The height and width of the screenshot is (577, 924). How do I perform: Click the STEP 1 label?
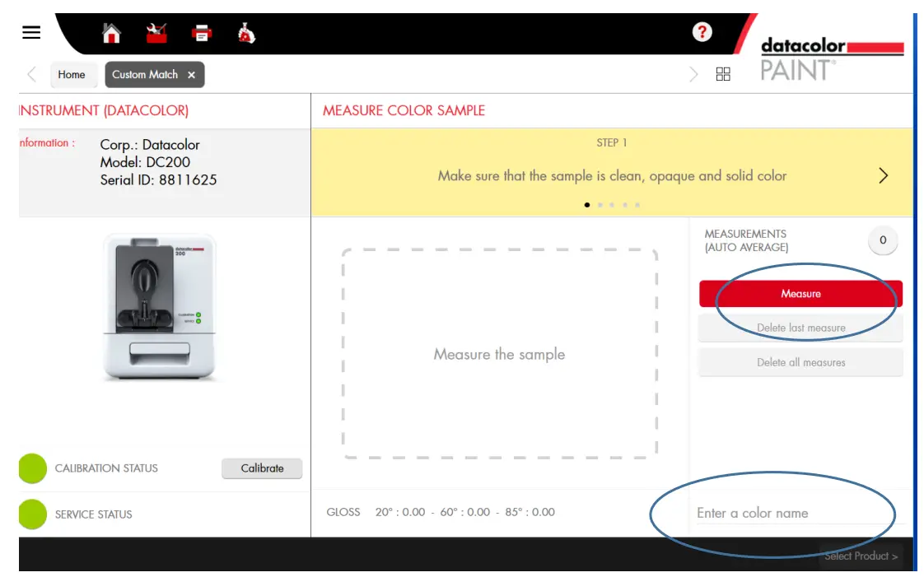[x=612, y=142]
